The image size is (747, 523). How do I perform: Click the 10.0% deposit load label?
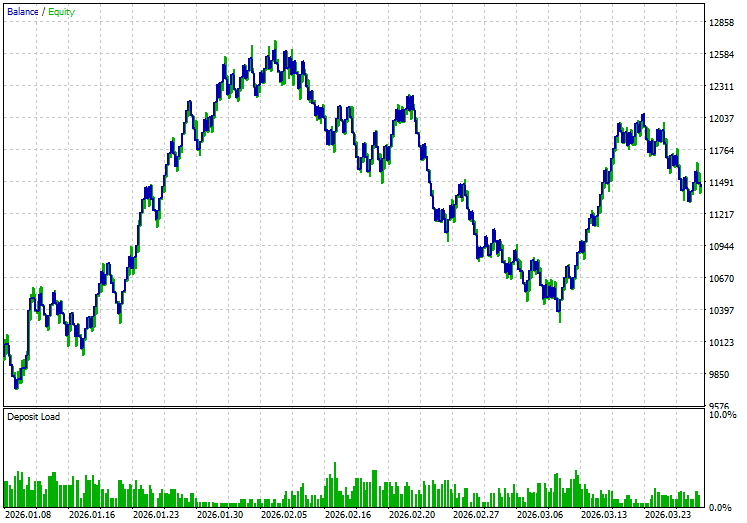722,415
